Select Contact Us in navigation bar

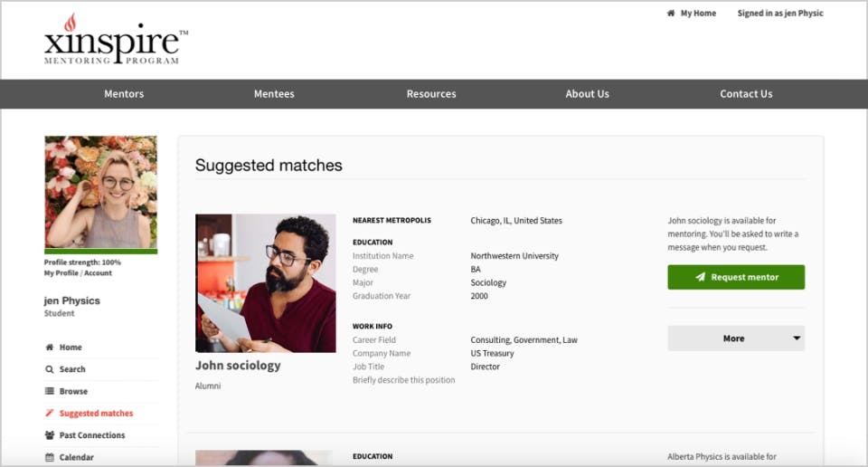(x=746, y=93)
